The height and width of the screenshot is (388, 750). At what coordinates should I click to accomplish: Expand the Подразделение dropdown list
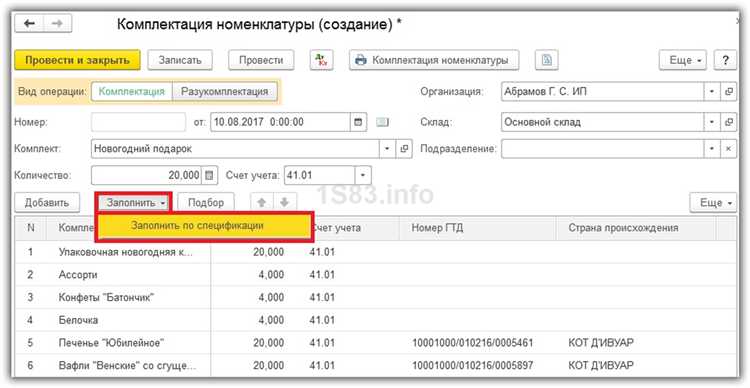[712, 149]
